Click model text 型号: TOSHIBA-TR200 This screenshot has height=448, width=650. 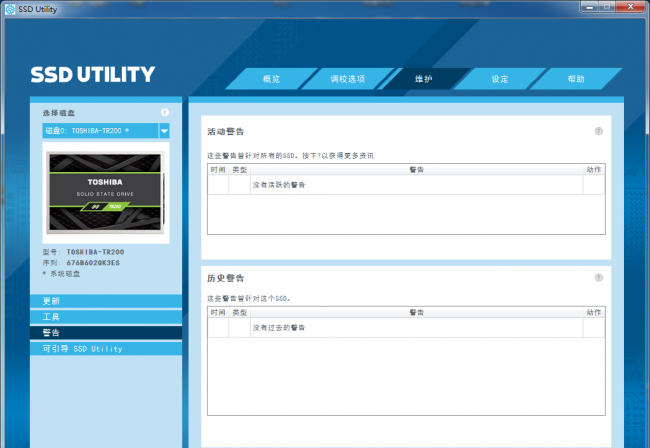(x=83, y=252)
